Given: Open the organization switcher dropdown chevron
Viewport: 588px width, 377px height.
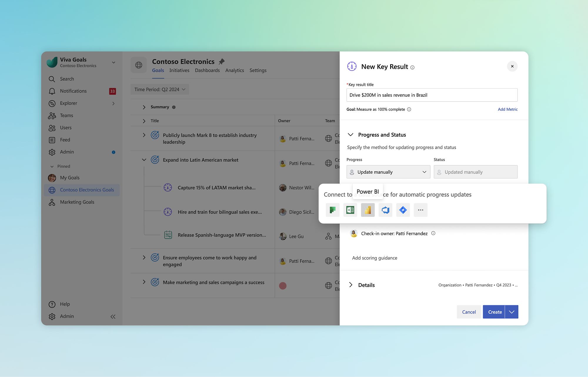Looking at the screenshot, I should (113, 62).
